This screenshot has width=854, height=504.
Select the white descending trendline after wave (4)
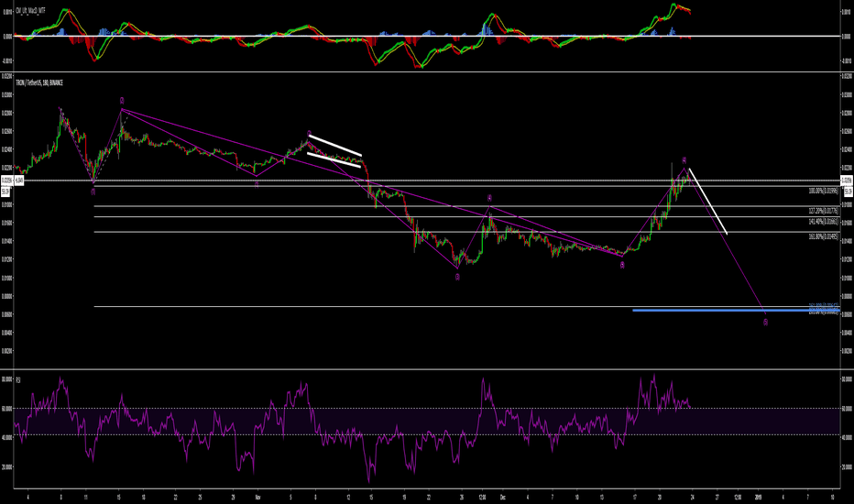pyautogui.click(x=708, y=202)
